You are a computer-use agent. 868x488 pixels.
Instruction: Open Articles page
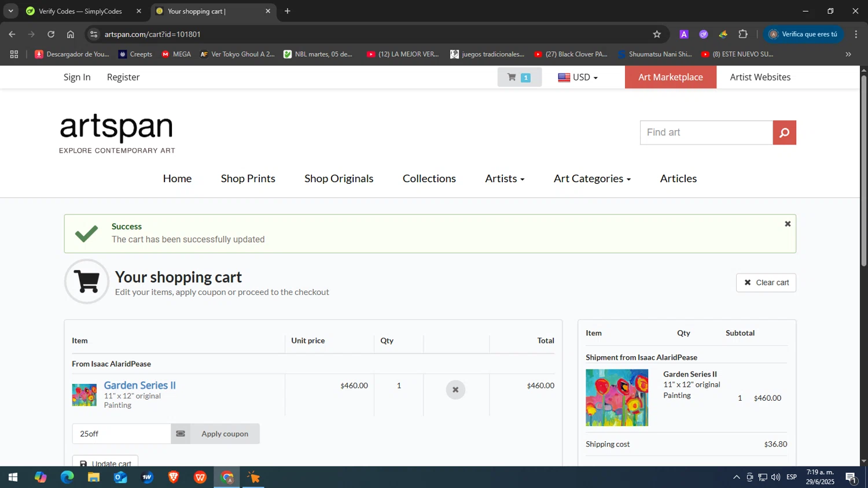(x=678, y=179)
